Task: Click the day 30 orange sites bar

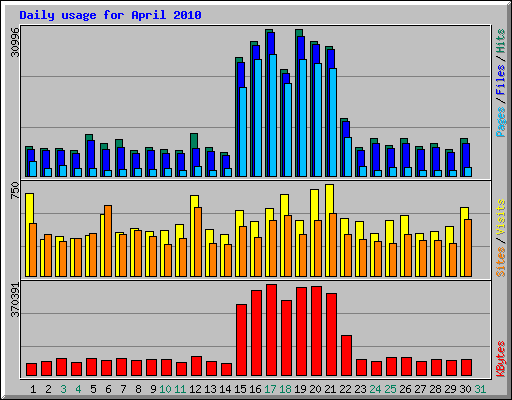Action: click(468, 248)
